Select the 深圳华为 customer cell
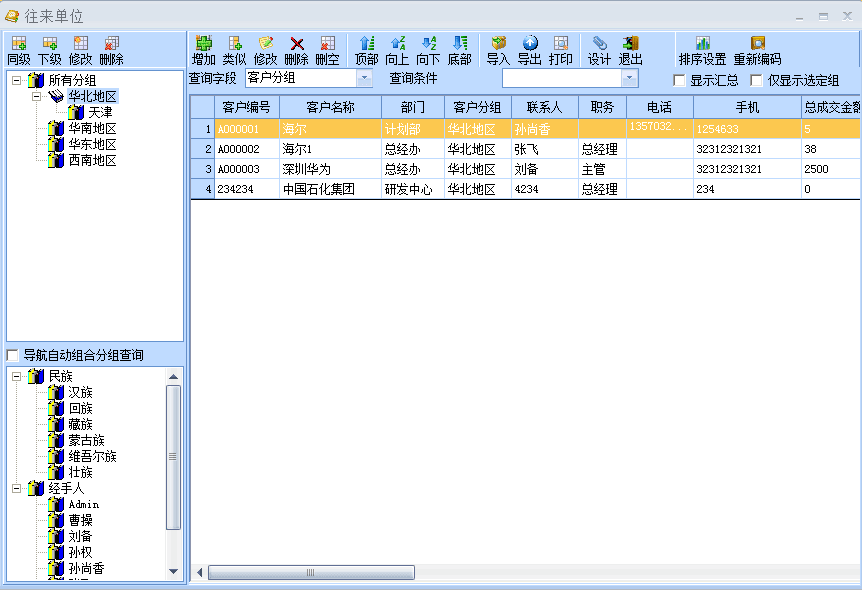The height and width of the screenshot is (590, 862). (x=330, y=169)
